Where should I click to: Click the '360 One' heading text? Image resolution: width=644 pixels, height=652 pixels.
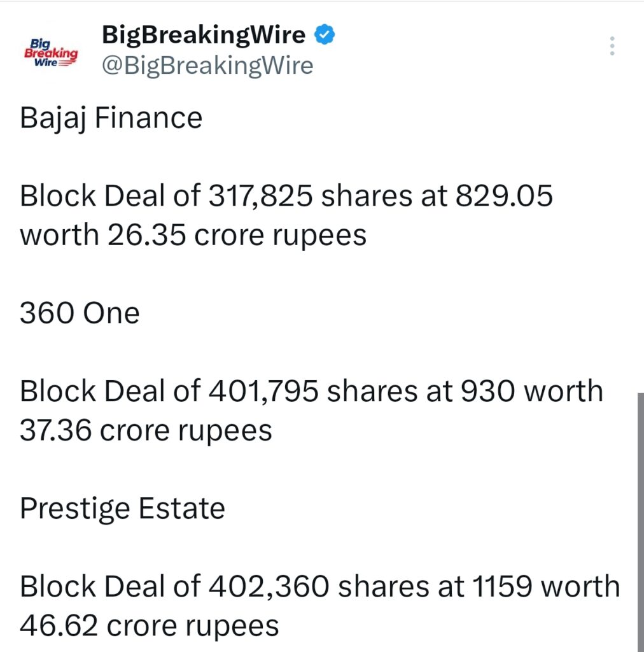click(x=80, y=312)
